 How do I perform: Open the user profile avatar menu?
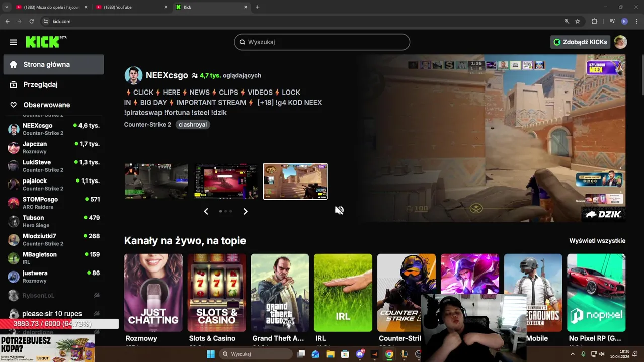click(620, 42)
